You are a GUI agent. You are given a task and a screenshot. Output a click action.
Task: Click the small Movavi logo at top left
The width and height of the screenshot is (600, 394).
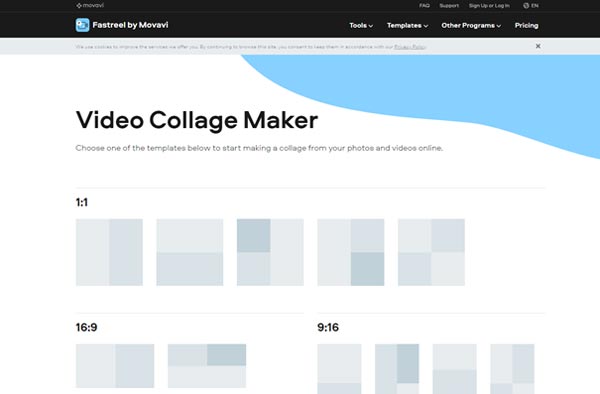90,5
